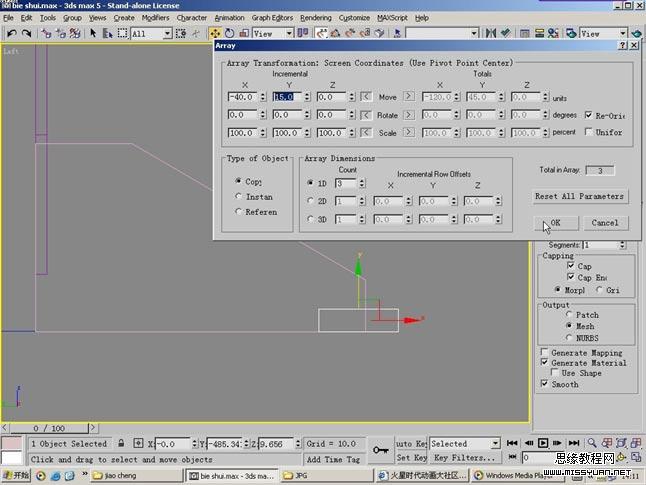Toggle Window/Crossing selection icon
The width and height of the screenshot is (646, 485).
coord(180,33)
